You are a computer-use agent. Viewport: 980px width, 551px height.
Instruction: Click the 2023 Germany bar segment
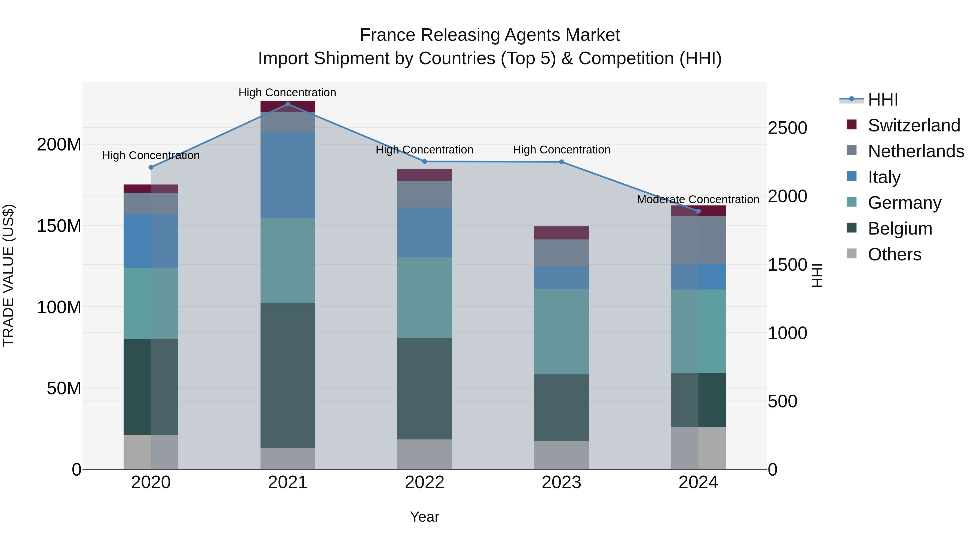click(562, 332)
